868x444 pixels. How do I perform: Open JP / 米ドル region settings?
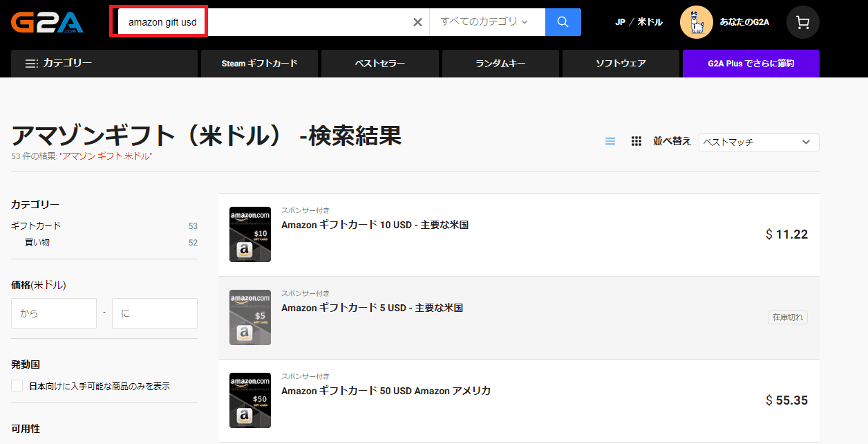639,22
